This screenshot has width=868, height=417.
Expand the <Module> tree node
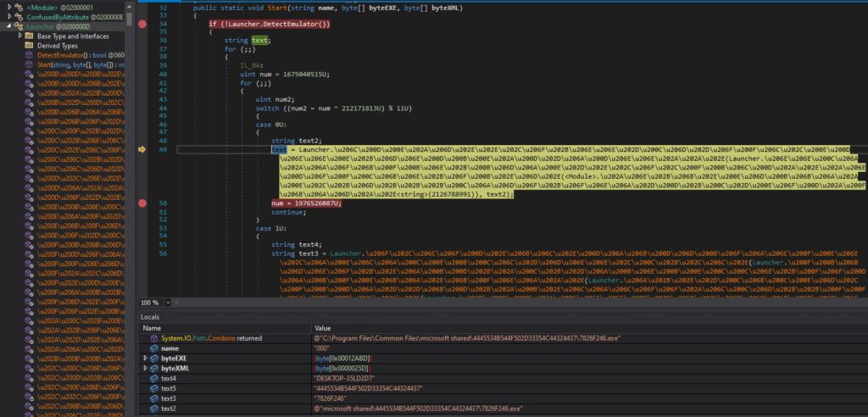9,7
